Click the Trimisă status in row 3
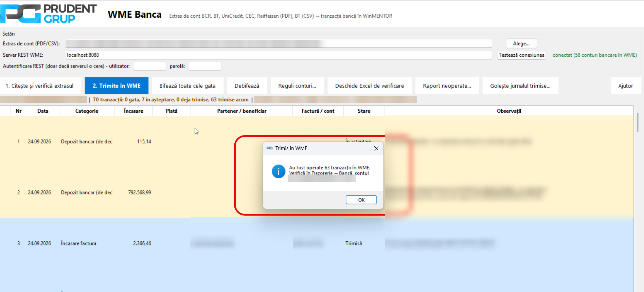The image size is (644, 292). pyautogui.click(x=354, y=243)
